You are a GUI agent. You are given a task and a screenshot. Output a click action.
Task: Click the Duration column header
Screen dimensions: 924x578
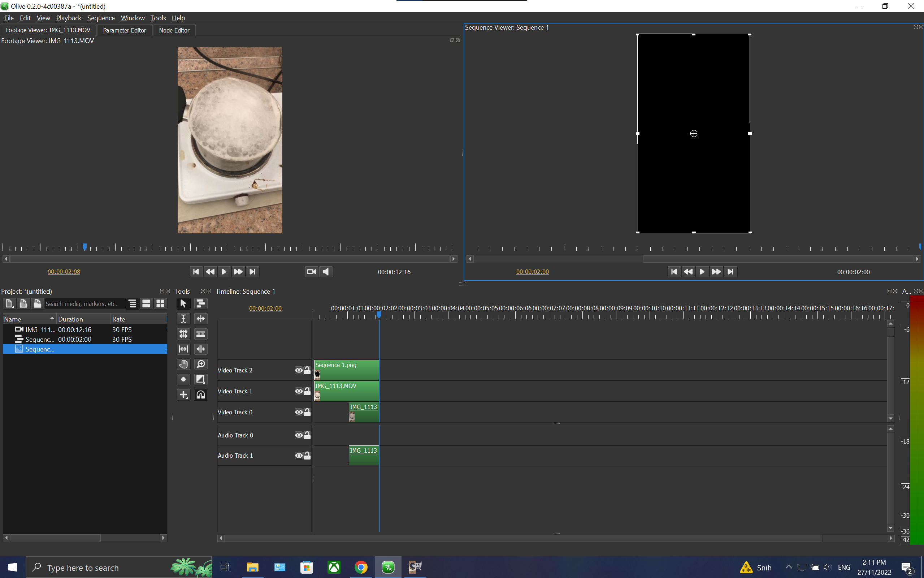pos(83,319)
